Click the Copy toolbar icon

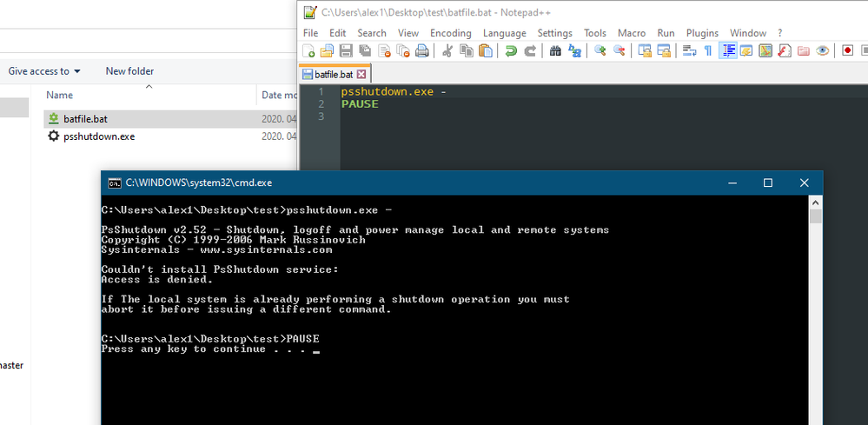(x=467, y=51)
